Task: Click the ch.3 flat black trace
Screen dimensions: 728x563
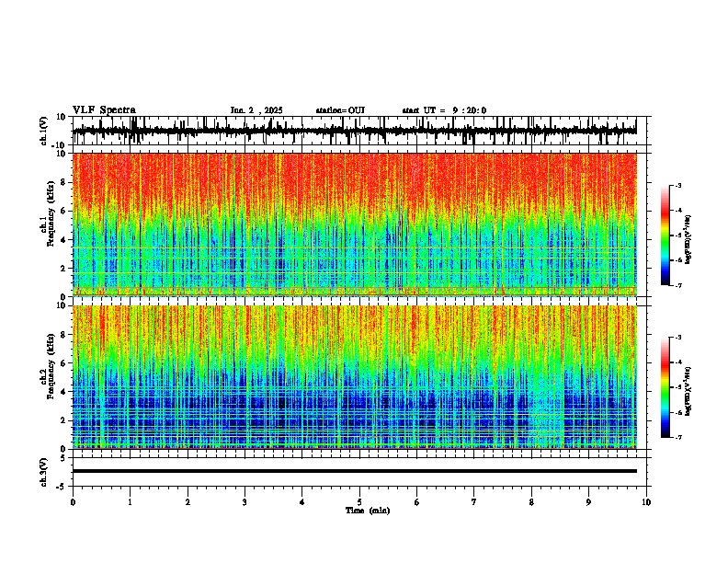Action: click(x=354, y=471)
